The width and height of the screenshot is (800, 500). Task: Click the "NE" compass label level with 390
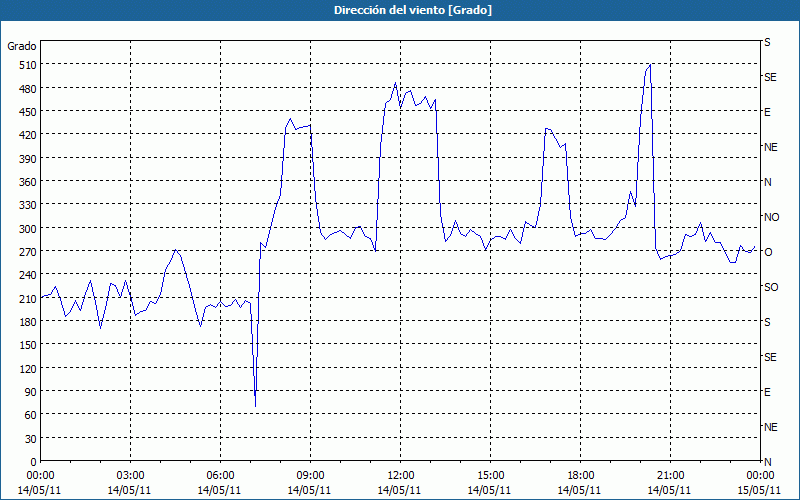coord(770,147)
